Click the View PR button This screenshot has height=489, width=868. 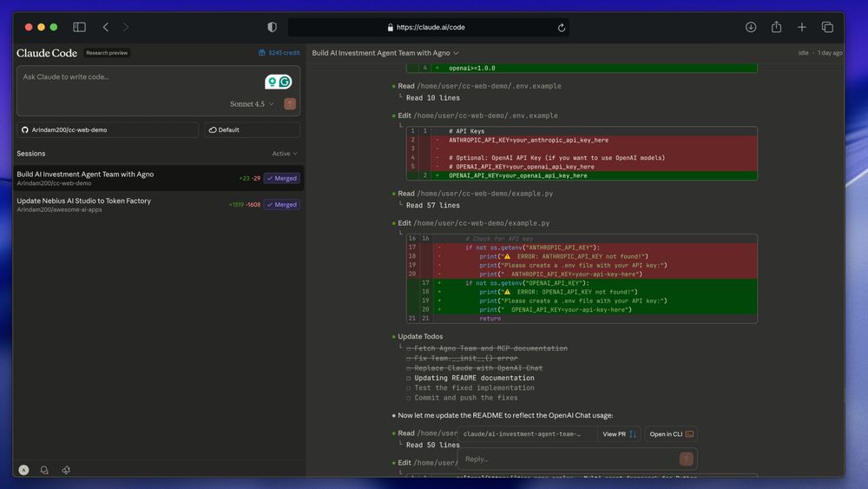tap(619, 433)
